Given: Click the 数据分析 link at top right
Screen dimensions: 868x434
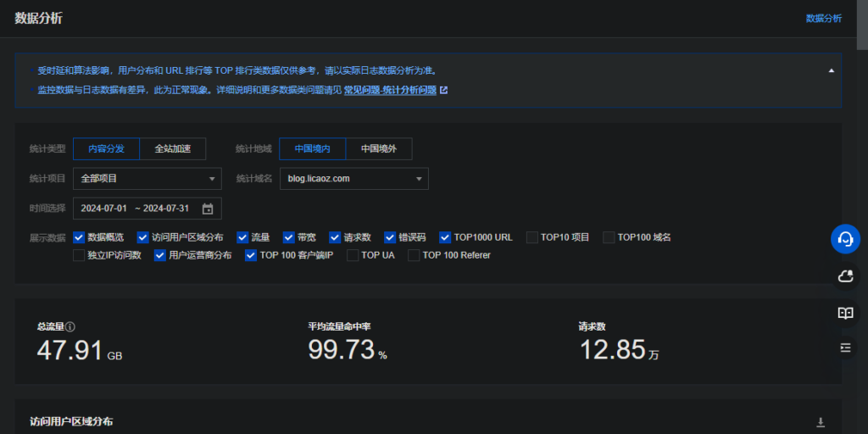Looking at the screenshot, I should [824, 19].
